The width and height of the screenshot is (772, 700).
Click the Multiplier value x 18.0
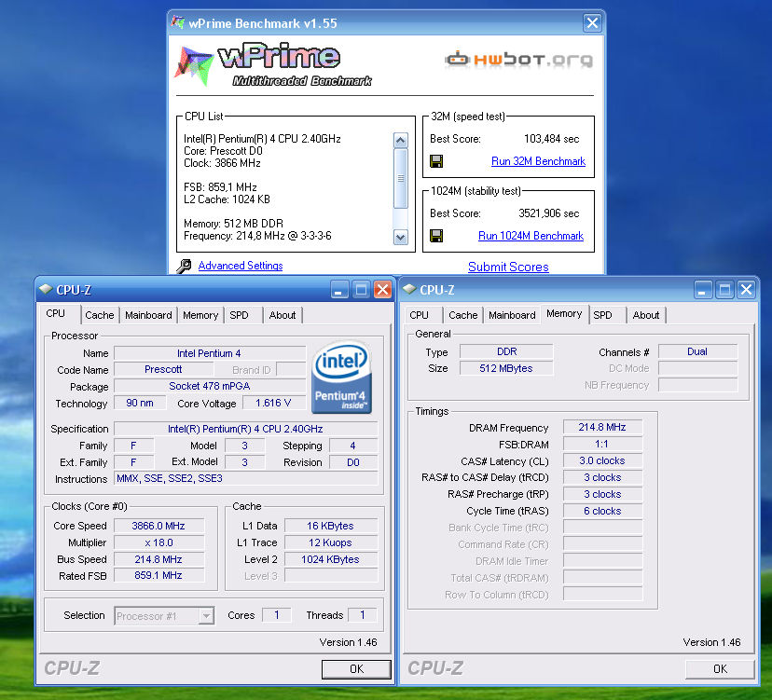[159, 542]
